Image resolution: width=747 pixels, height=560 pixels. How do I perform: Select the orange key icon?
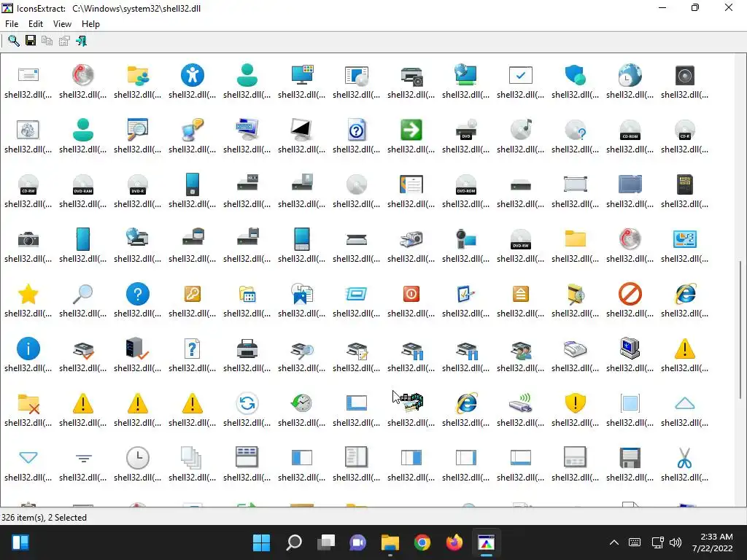tap(193, 294)
